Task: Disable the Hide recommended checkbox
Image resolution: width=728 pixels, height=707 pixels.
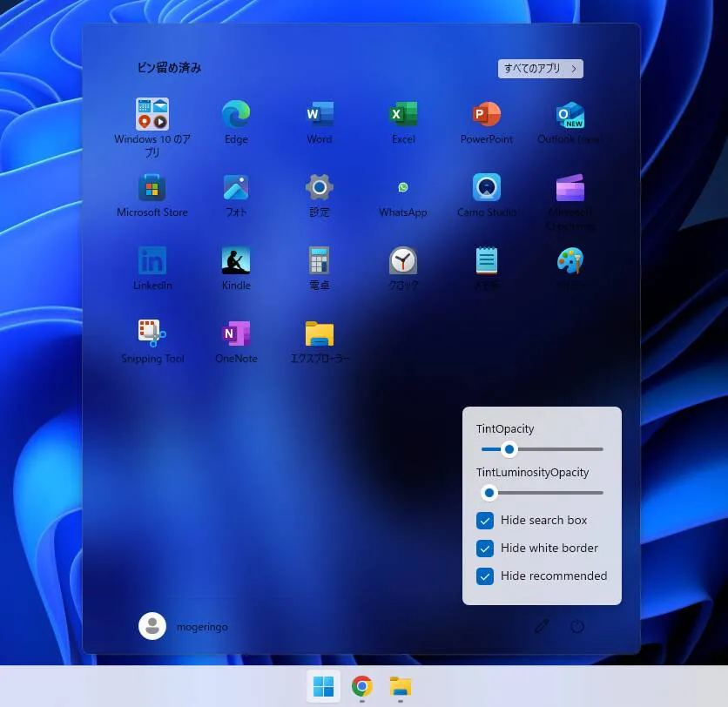Action: tap(485, 576)
